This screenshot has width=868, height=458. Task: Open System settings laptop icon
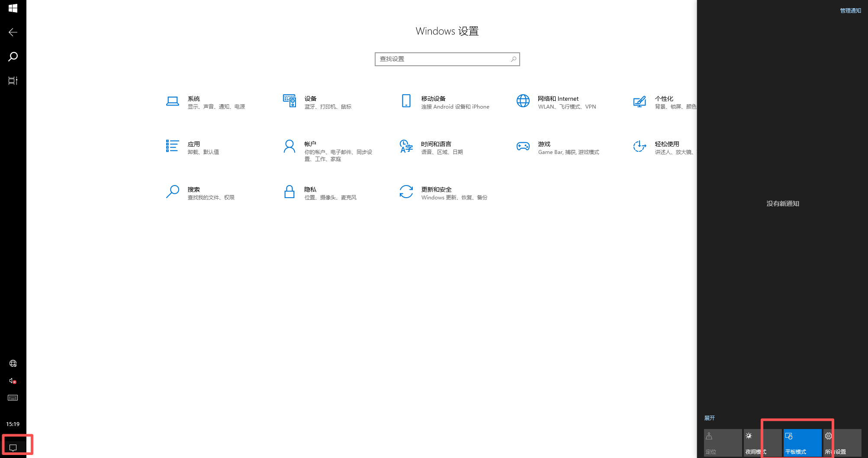tap(173, 102)
